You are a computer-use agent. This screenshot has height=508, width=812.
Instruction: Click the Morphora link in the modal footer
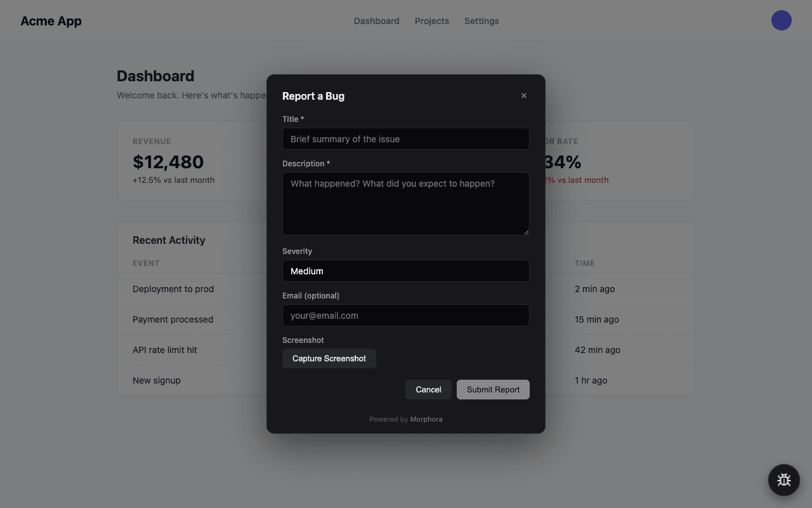pyautogui.click(x=426, y=419)
